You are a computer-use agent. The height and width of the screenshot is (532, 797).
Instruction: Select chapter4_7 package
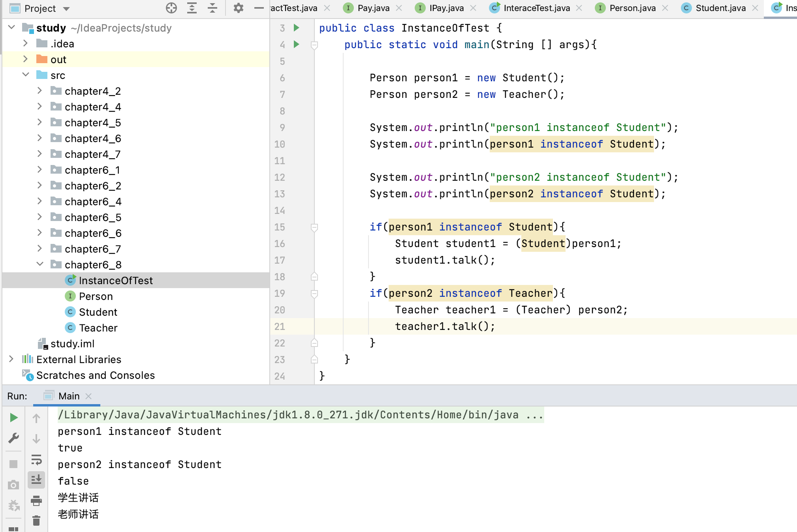[x=136, y=154]
